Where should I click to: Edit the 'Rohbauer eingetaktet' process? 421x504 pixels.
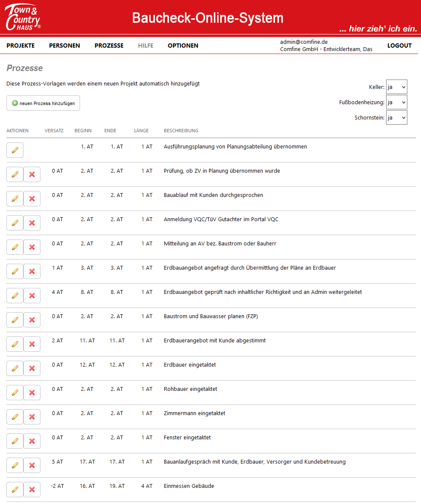pos(15,393)
